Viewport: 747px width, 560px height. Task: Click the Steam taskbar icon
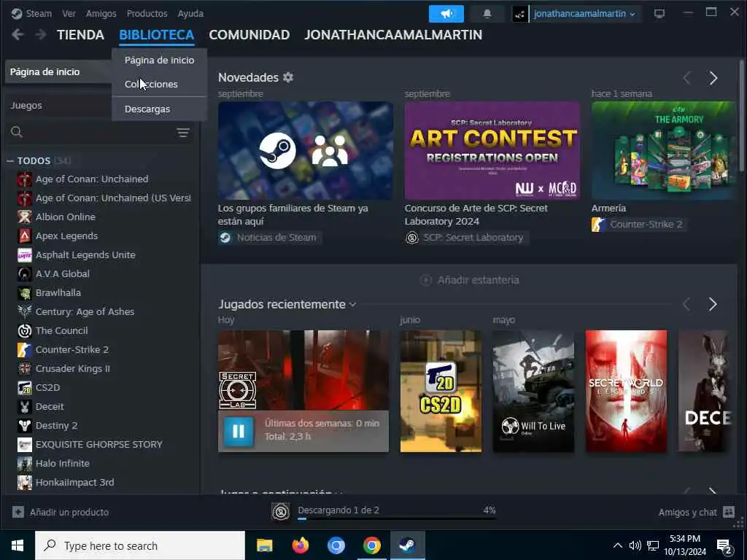[x=407, y=545]
